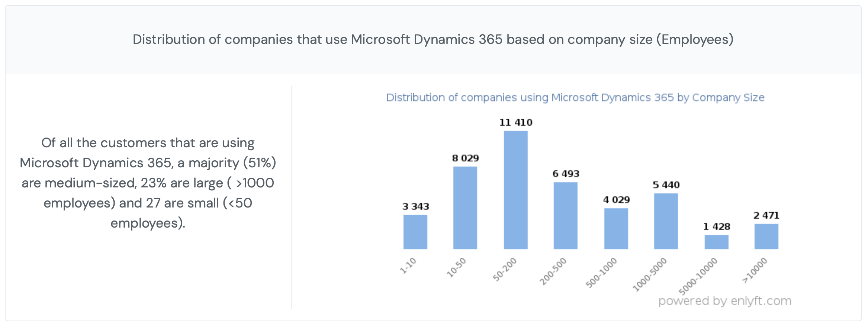Click the 500-1000 axis label
This screenshot has height=325, width=868.
point(601,273)
